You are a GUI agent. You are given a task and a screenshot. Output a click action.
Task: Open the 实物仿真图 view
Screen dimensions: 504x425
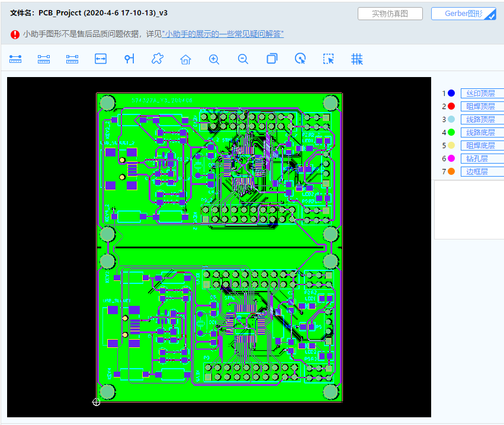click(x=390, y=14)
